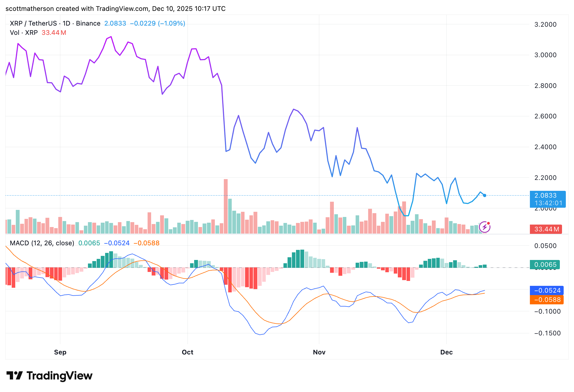Click the Nov label on time axis

click(x=319, y=352)
